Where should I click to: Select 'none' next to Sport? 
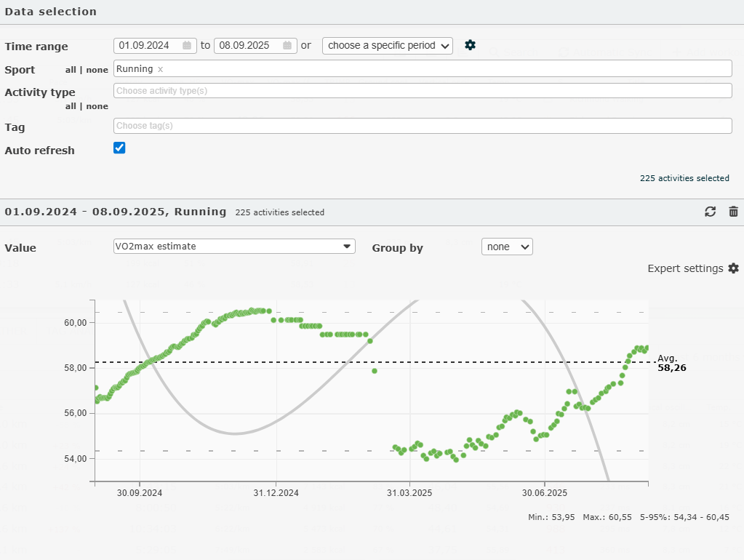point(97,70)
